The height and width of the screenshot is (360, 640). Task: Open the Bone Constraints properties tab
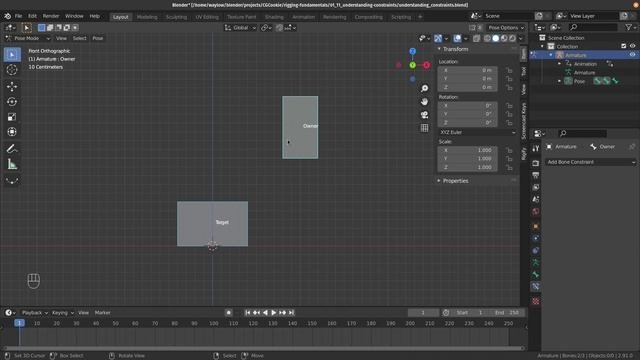(536, 287)
